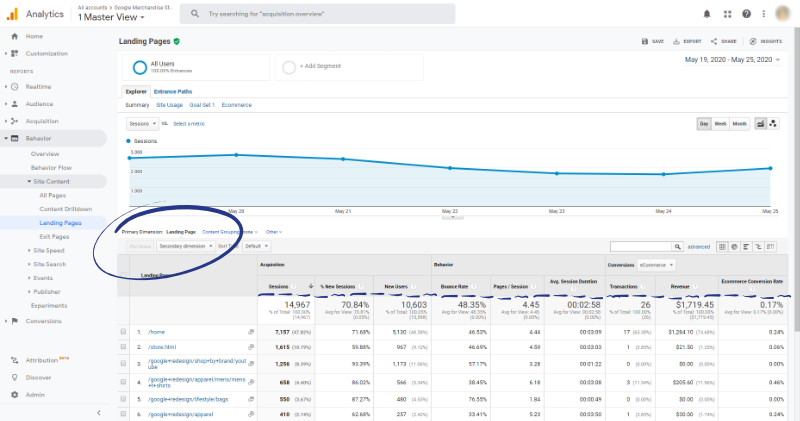Check the shop+by+brand/youtube row checkbox
Viewport: 800px width, 421px height.
[123, 363]
